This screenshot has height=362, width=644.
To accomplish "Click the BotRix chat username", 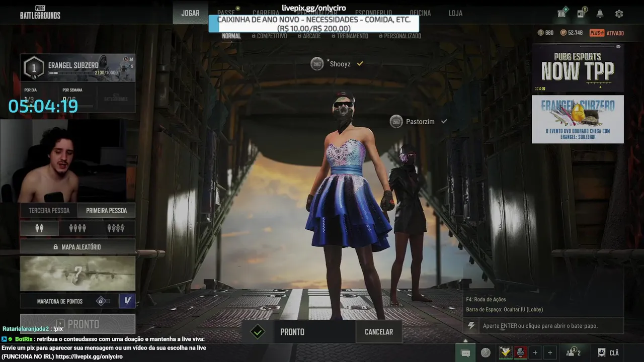I will [24, 339].
